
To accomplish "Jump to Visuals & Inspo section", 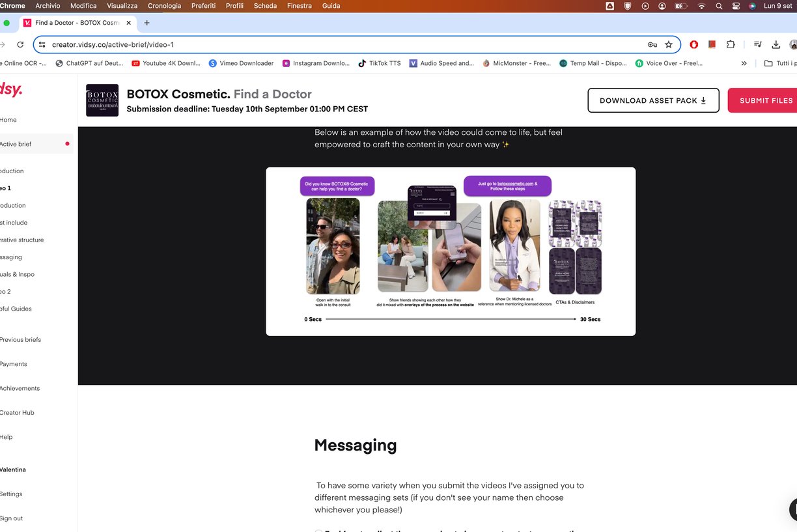I will point(18,274).
